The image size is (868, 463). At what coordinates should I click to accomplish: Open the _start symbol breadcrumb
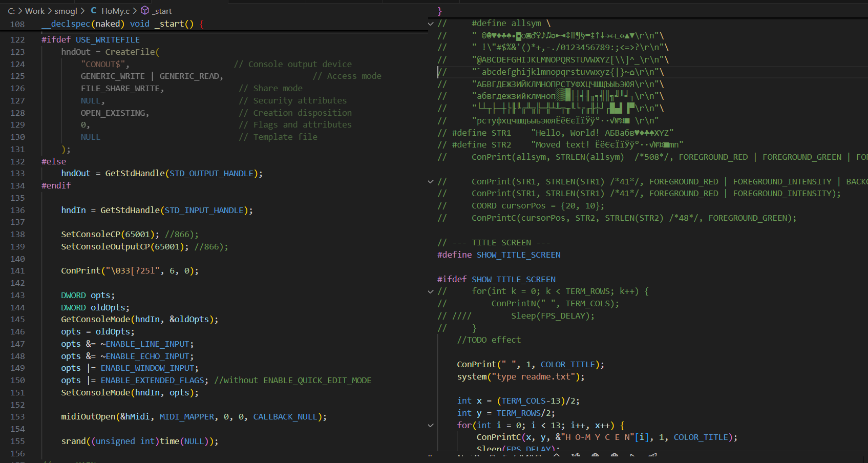coord(163,11)
